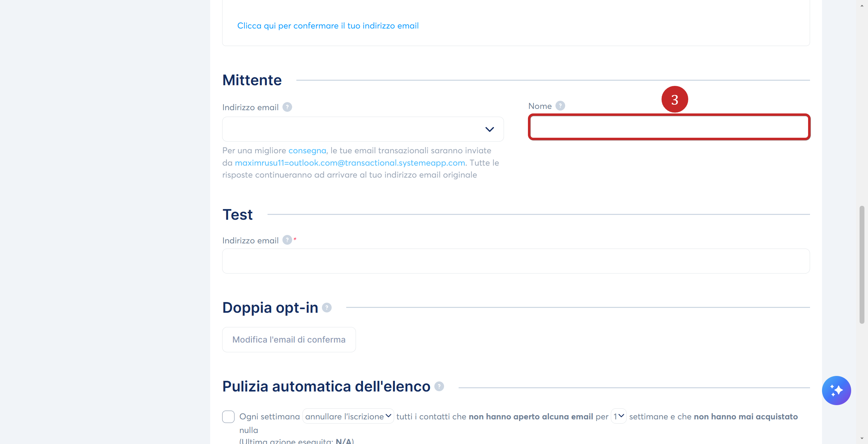Image resolution: width=868 pixels, height=444 pixels.
Task: Open help tooltip for Doppia opt-in
Action: (326, 308)
